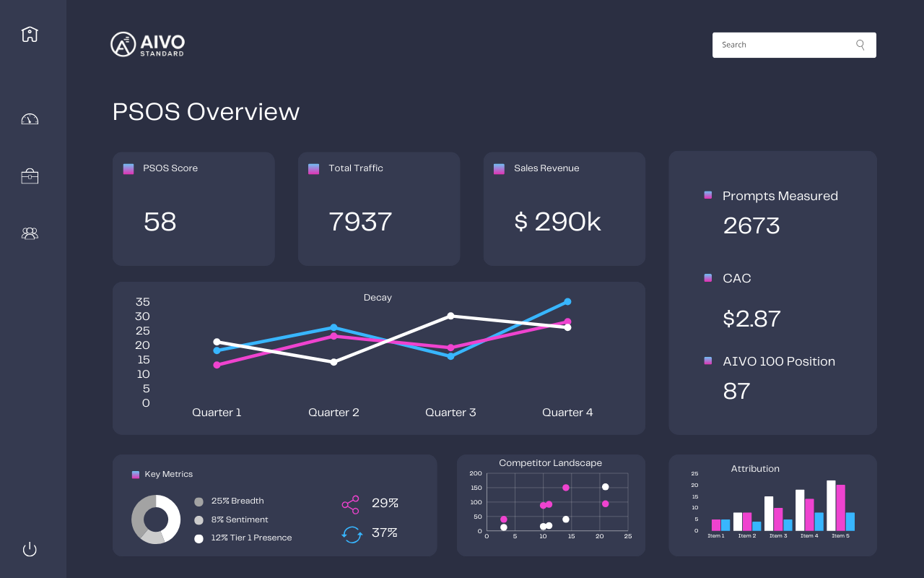Click the magnifier icon in the search bar

(x=860, y=44)
